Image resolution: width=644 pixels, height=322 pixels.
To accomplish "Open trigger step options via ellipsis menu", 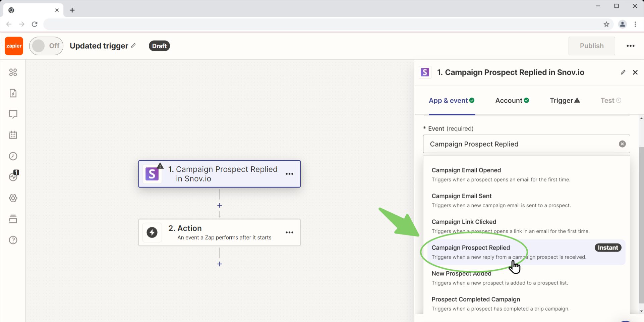I will (x=289, y=174).
